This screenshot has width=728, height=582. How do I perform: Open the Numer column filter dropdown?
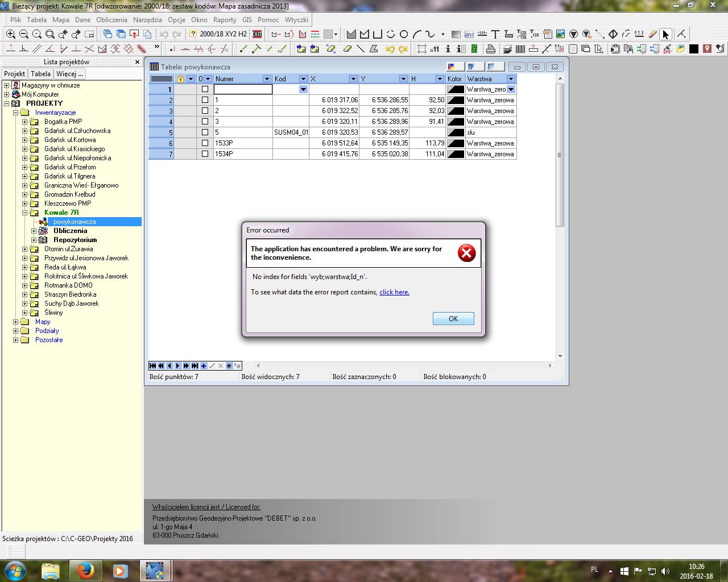(x=267, y=79)
